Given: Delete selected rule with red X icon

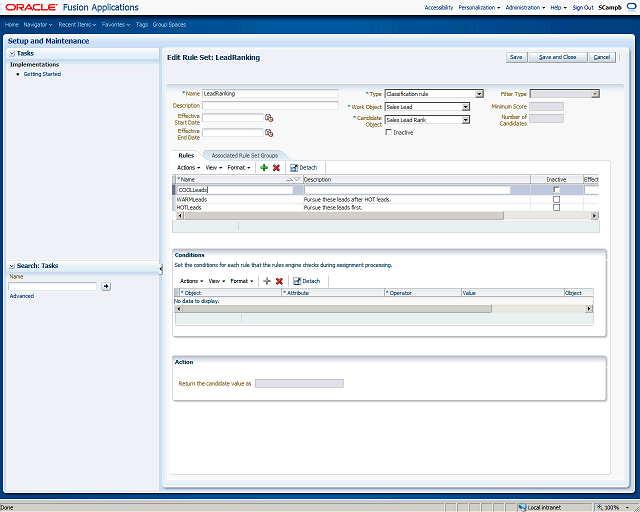Looking at the screenshot, I should [276, 167].
